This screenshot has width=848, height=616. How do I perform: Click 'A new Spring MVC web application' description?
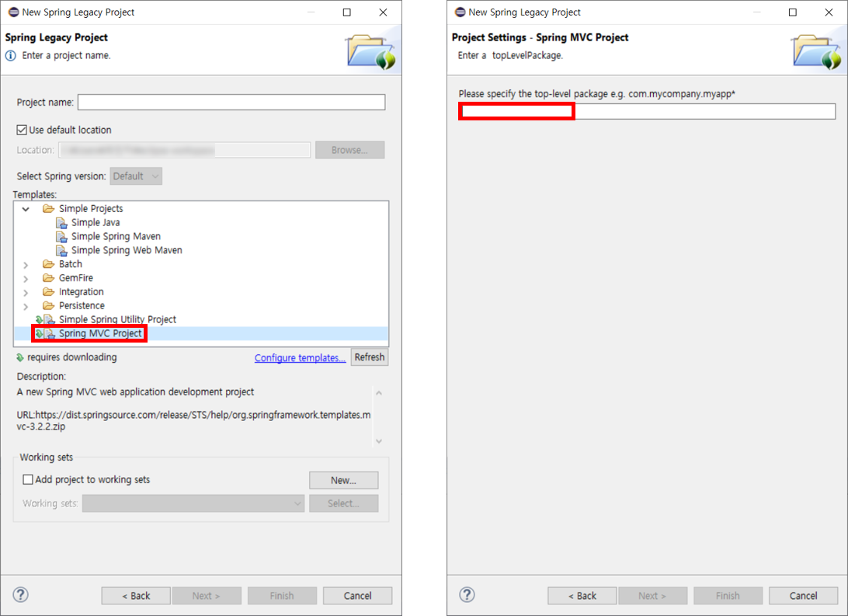[135, 392]
